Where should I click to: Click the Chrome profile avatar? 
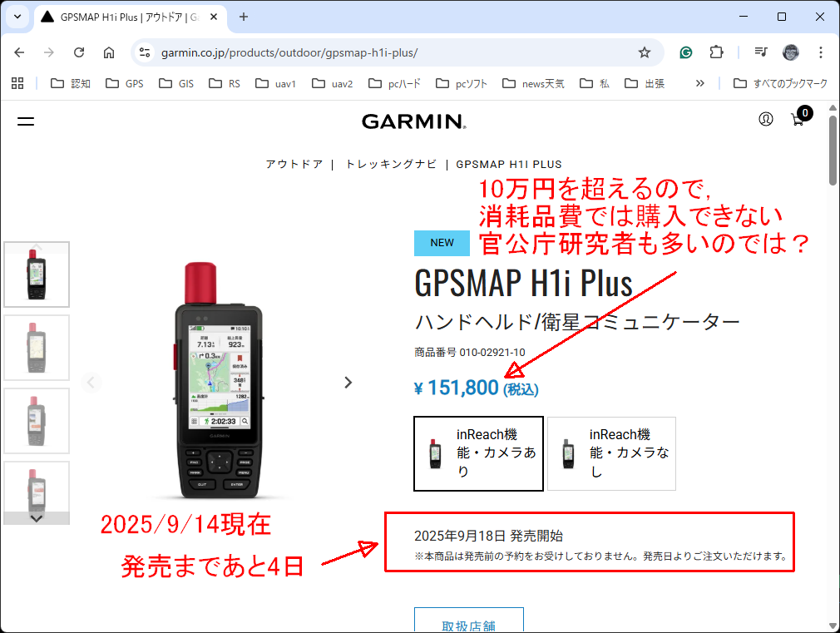(793, 52)
